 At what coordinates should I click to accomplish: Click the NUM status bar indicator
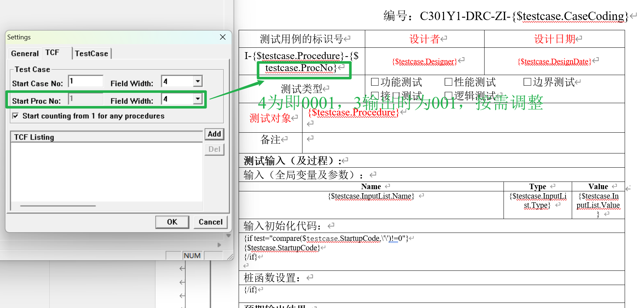192,256
